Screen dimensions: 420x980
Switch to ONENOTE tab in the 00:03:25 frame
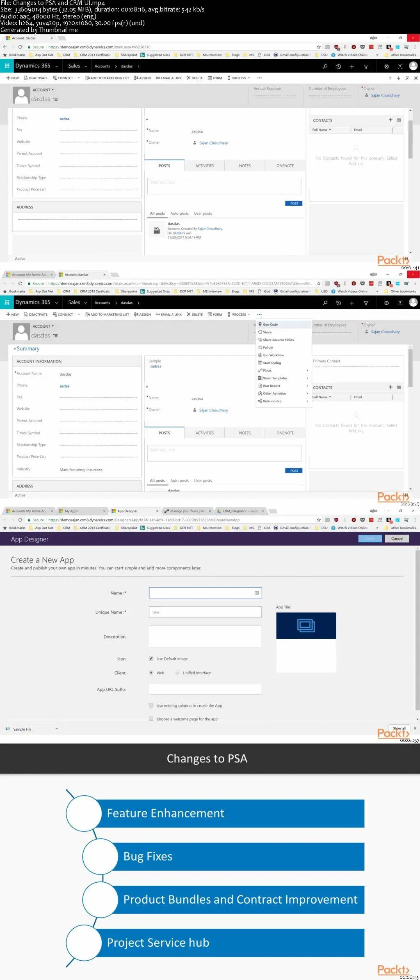coord(285,433)
